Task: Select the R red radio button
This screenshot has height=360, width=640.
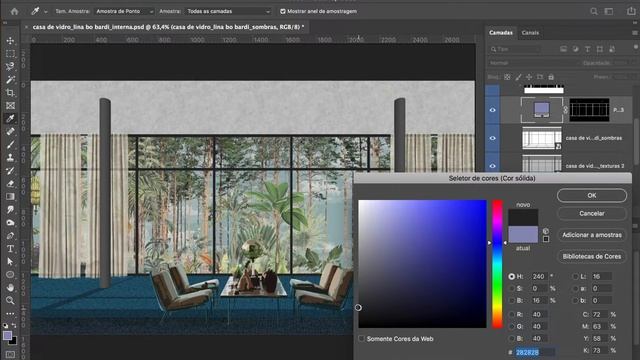Action: pyautogui.click(x=511, y=314)
